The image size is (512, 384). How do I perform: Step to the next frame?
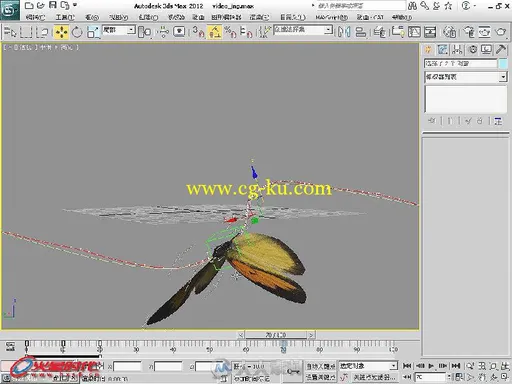(x=443, y=366)
